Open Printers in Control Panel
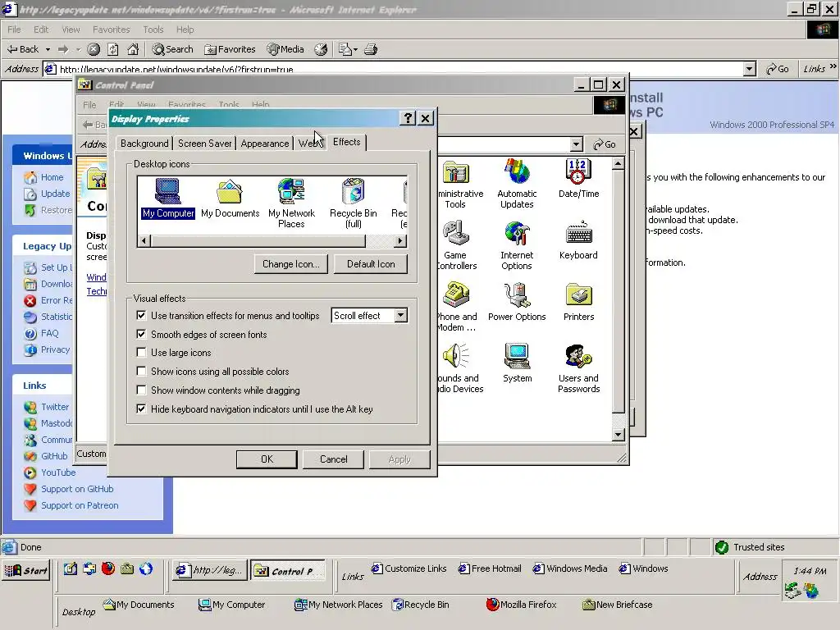The image size is (840, 630). (578, 302)
